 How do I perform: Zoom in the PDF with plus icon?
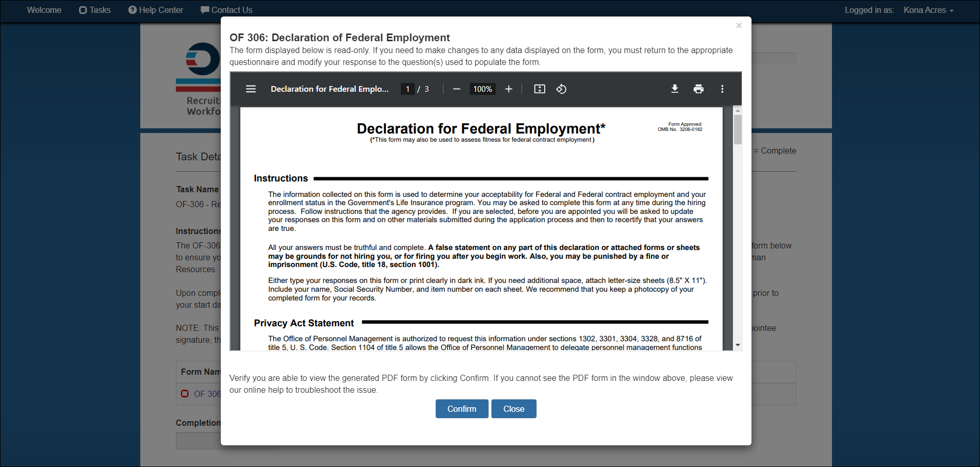509,89
